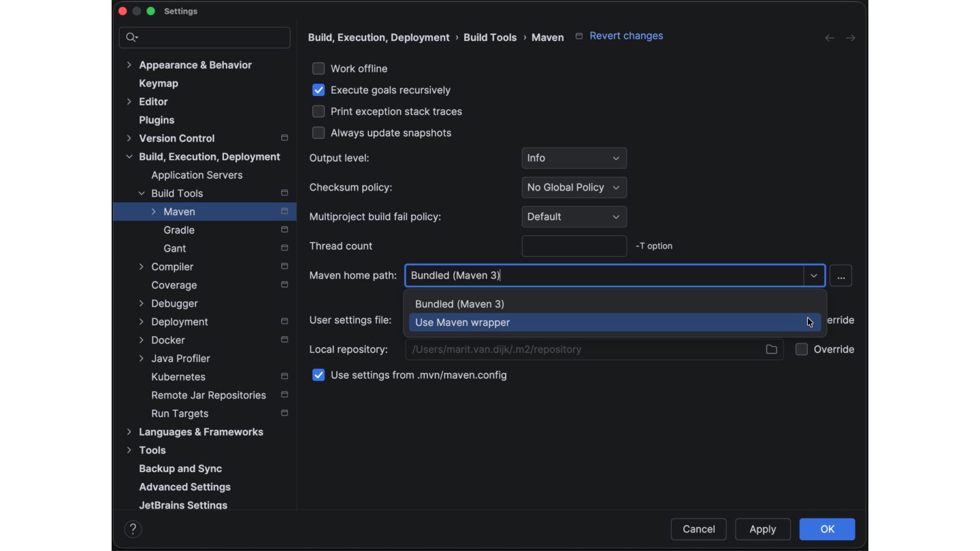This screenshot has height=551, width=980.
Task: Click project-level icon beside Version Control
Action: click(x=284, y=138)
